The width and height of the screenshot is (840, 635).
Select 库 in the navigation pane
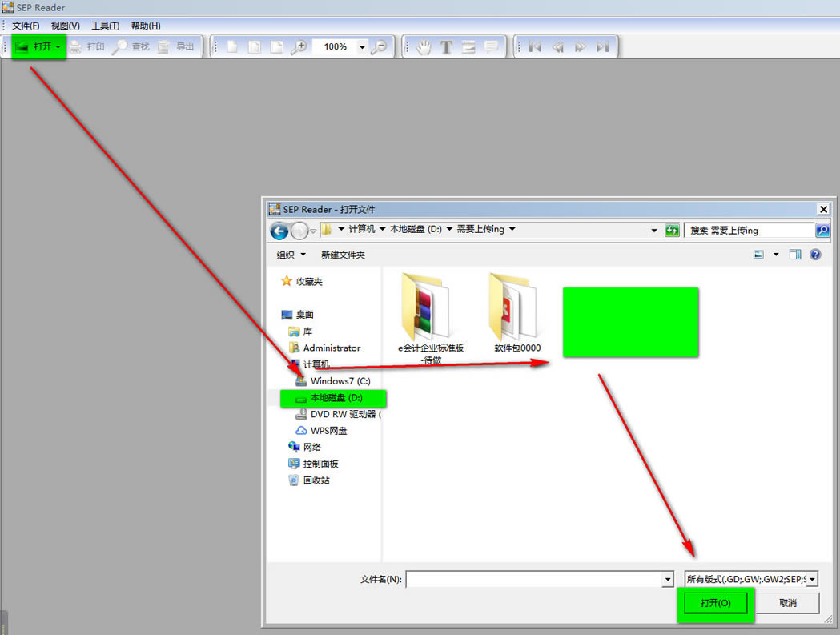click(300, 332)
